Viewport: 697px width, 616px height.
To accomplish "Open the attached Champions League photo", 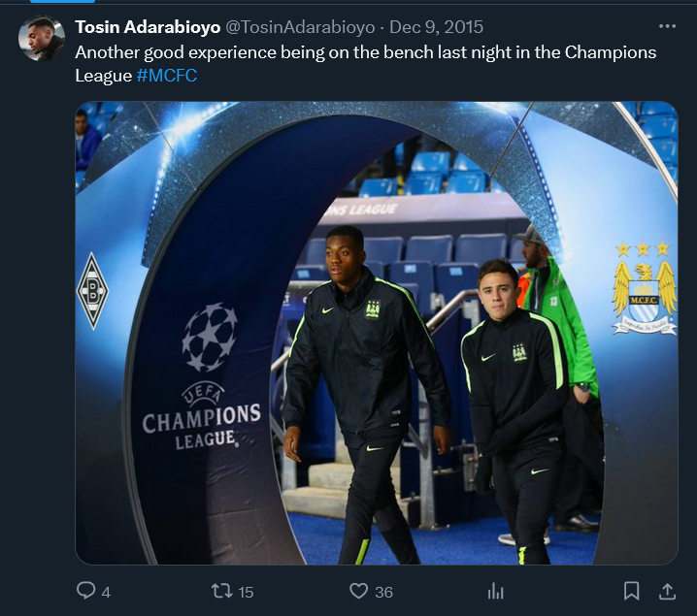I will pyautogui.click(x=377, y=333).
